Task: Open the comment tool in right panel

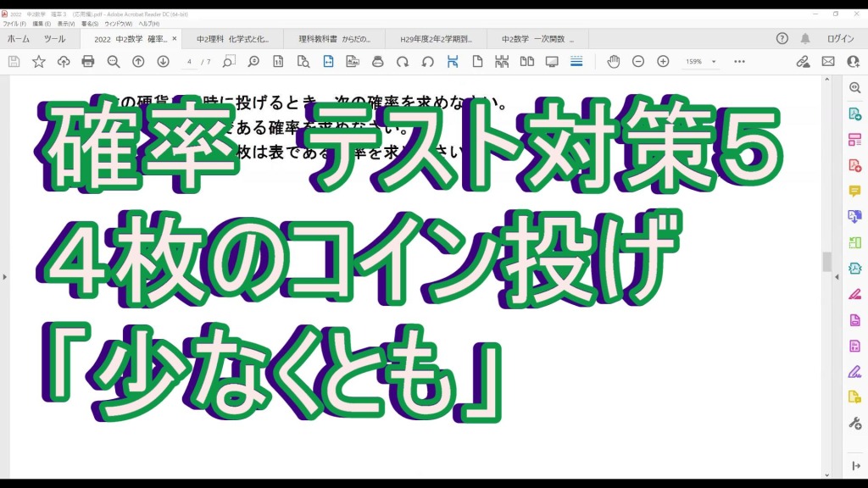Action: coord(854,191)
